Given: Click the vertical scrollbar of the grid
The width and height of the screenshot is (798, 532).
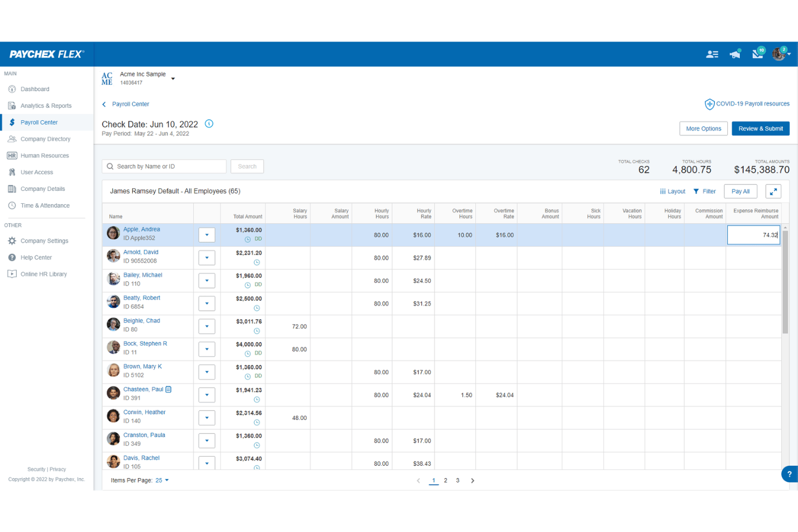Looking at the screenshot, I should [x=785, y=281].
